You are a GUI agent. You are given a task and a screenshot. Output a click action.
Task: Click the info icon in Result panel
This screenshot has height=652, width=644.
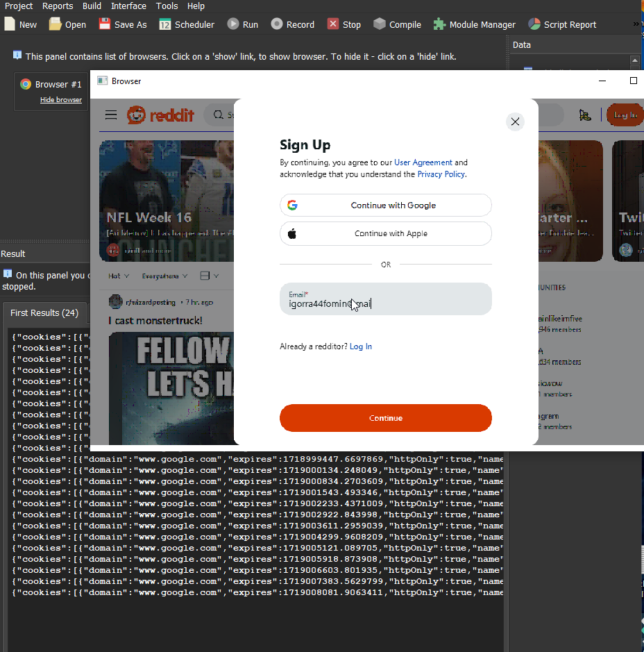point(8,274)
